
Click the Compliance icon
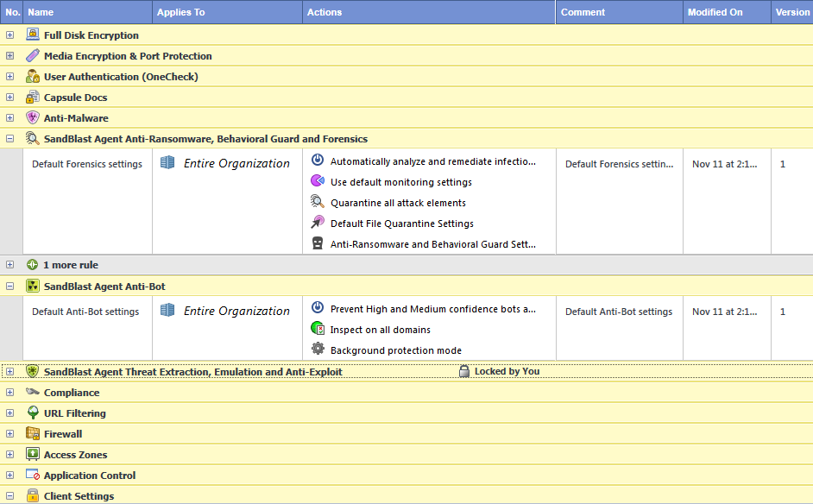click(33, 392)
